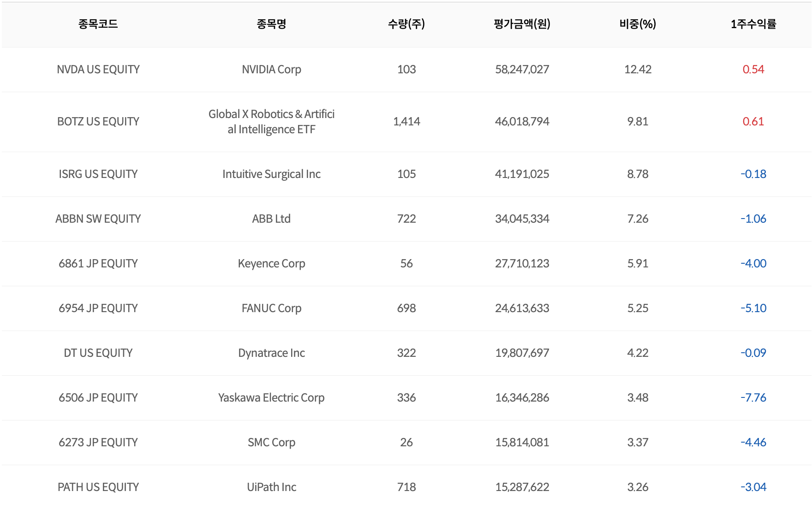This screenshot has height=509, width=812.
Task: Click the return value -5.10
Action: tap(753, 308)
